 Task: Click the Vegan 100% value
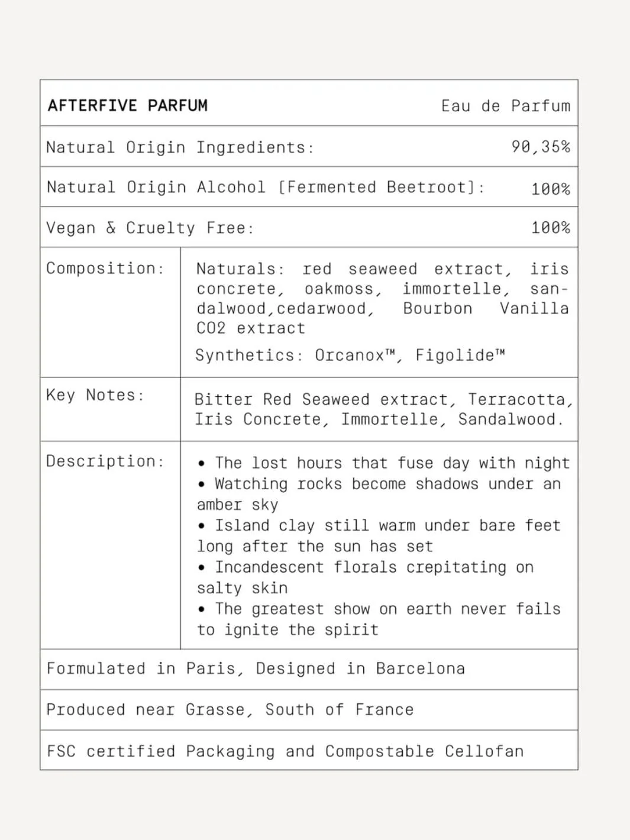[551, 228]
